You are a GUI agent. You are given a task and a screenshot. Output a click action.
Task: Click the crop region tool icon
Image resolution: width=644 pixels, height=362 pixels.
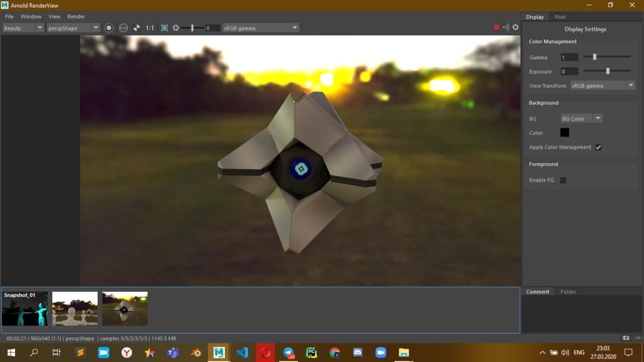[165, 28]
